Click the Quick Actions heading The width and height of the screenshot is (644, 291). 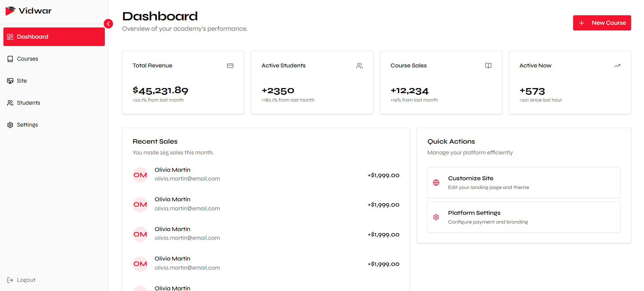[451, 141]
